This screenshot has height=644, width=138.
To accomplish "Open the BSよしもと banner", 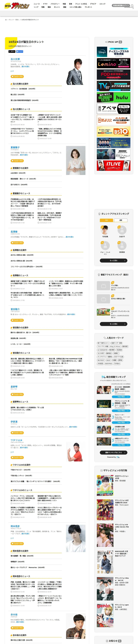I will pyautogui.click(x=113, y=120).
